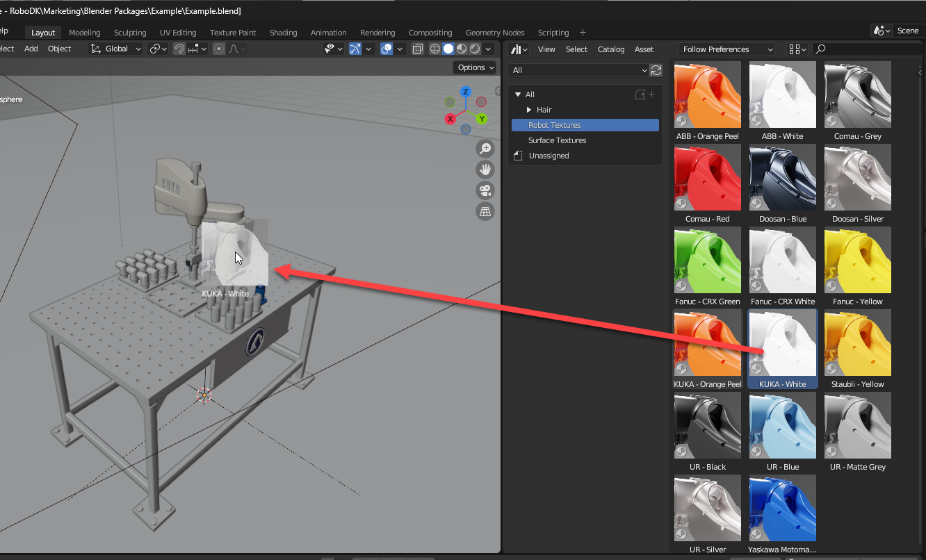Toggle proportional editing in viewport header

pyautogui.click(x=219, y=49)
